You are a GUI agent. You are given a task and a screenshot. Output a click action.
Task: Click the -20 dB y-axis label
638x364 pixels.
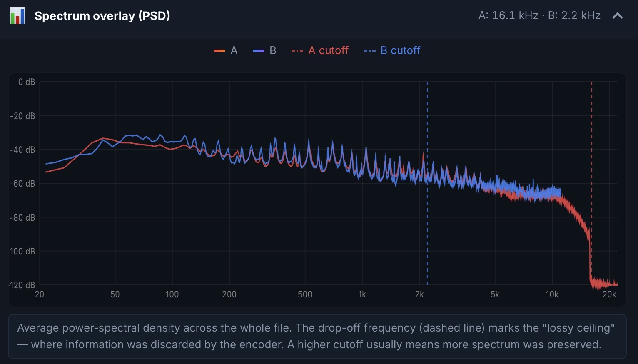(x=22, y=116)
